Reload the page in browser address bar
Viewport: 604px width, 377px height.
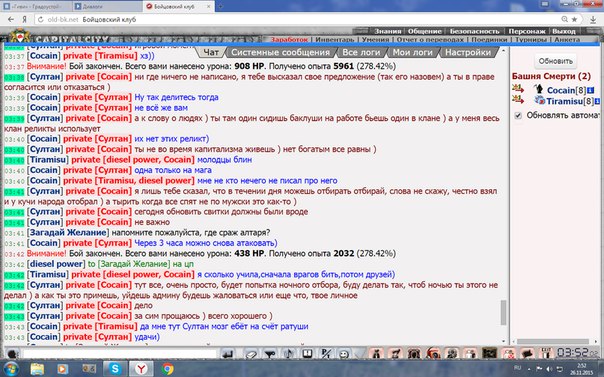click(40, 19)
